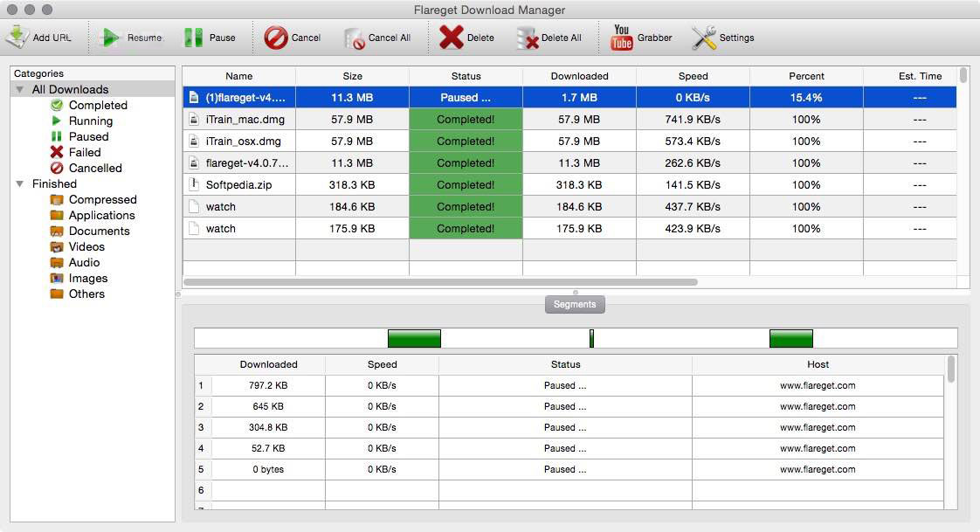This screenshot has height=532, width=980.
Task: Sort by Downloaded column header in downloads table
Action: pyautogui.click(x=579, y=76)
